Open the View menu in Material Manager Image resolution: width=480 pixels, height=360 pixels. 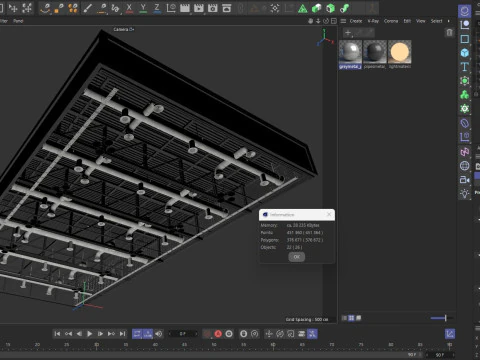point(421,21)
